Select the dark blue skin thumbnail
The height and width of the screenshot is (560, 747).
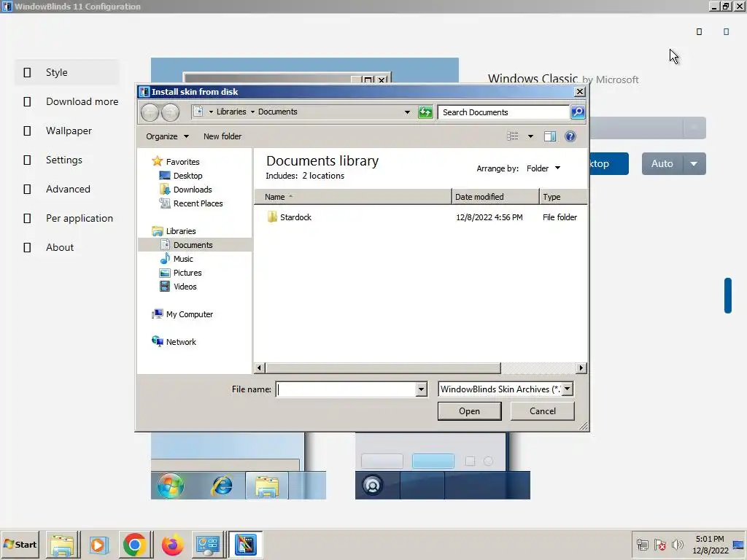[x=443, y=466]
